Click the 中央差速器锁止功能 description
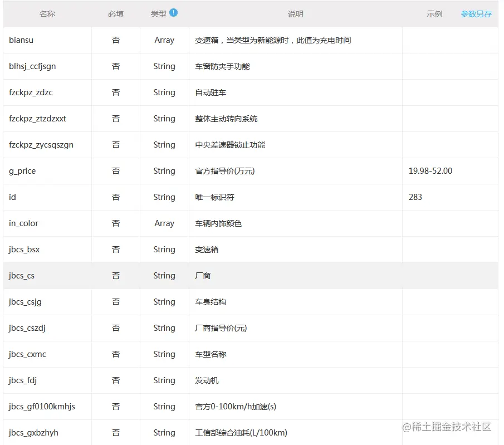This screenshot has width=504, height=445. [230, 145]
